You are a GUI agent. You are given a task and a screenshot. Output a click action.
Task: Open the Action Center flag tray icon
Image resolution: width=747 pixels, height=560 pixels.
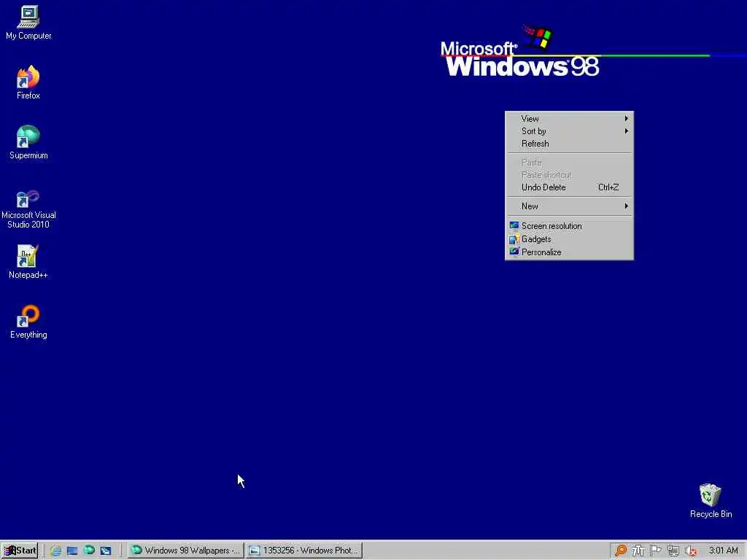656,551
